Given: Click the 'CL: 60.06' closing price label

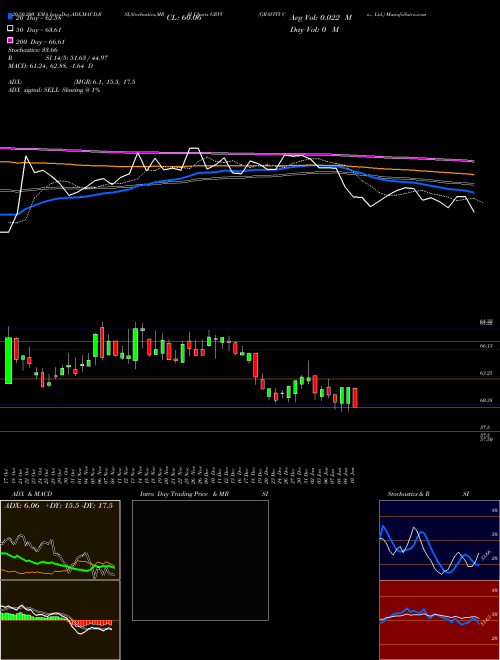Looking at the screenshot, I should (184, 18).
